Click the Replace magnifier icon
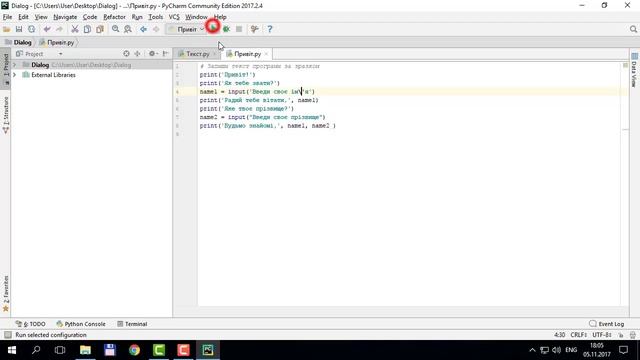Screen dimensions: 640x360 (128, 29)
